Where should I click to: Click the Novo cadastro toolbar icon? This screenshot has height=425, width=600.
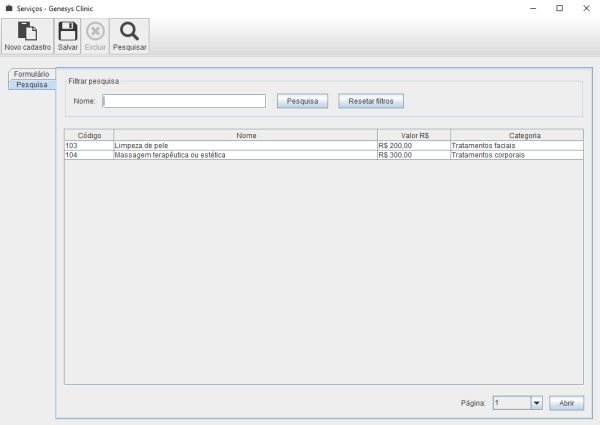click(28, 31)
